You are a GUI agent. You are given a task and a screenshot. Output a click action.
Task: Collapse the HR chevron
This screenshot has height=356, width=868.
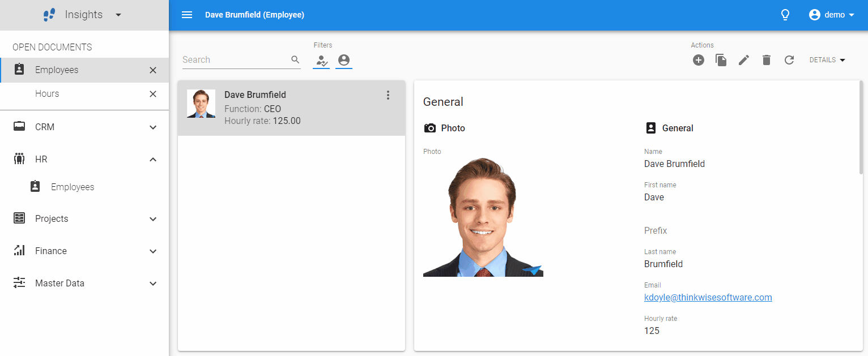point(153,160)
